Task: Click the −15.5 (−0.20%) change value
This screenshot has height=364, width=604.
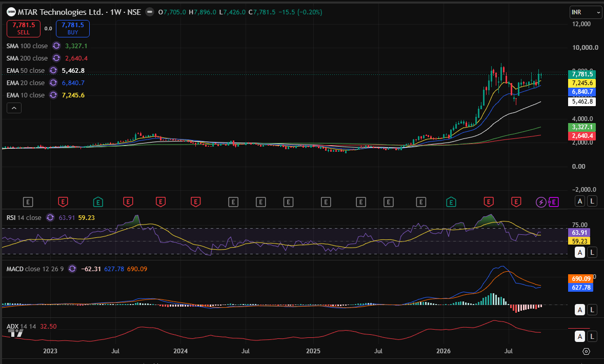Action: point(300,12)
